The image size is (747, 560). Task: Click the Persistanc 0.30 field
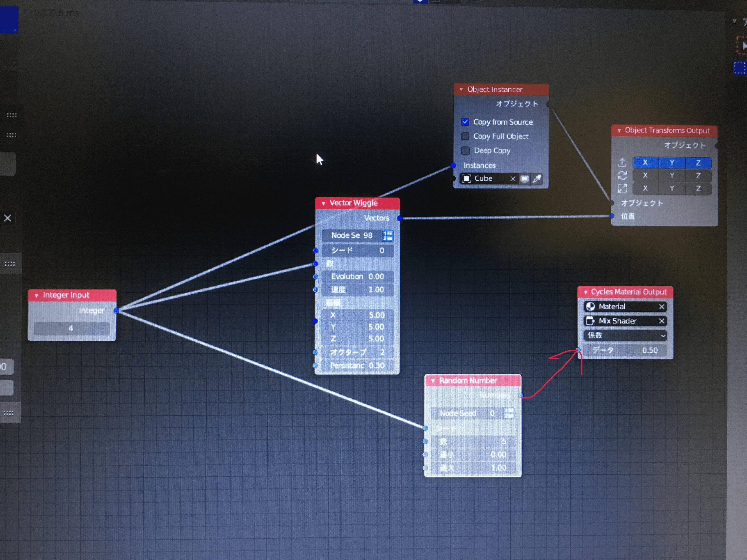[x=357, y=366]
